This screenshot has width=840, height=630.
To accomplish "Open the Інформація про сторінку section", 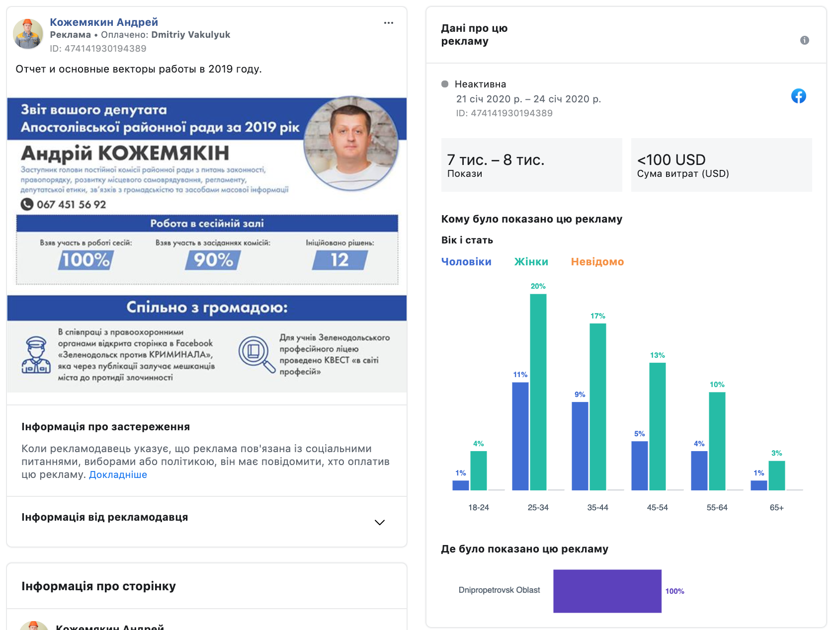I will tap(98, 586).
